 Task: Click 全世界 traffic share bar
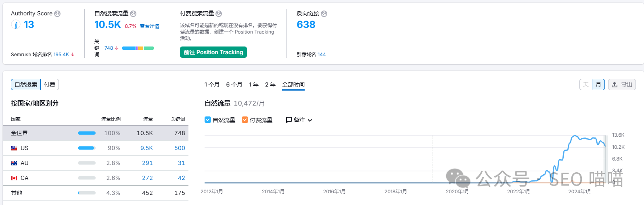click(x=87, y=133)
